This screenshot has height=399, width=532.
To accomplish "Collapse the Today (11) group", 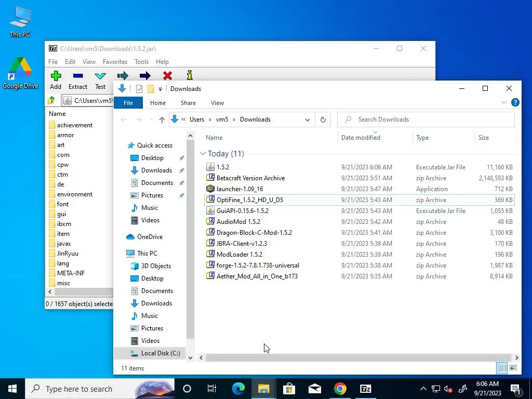I will (203, 154).
